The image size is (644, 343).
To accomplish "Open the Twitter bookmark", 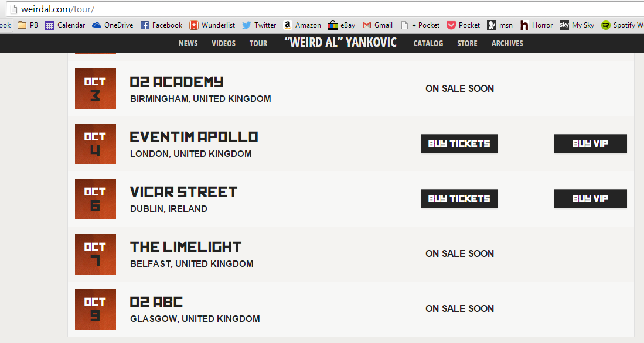I will coord(259,25).
